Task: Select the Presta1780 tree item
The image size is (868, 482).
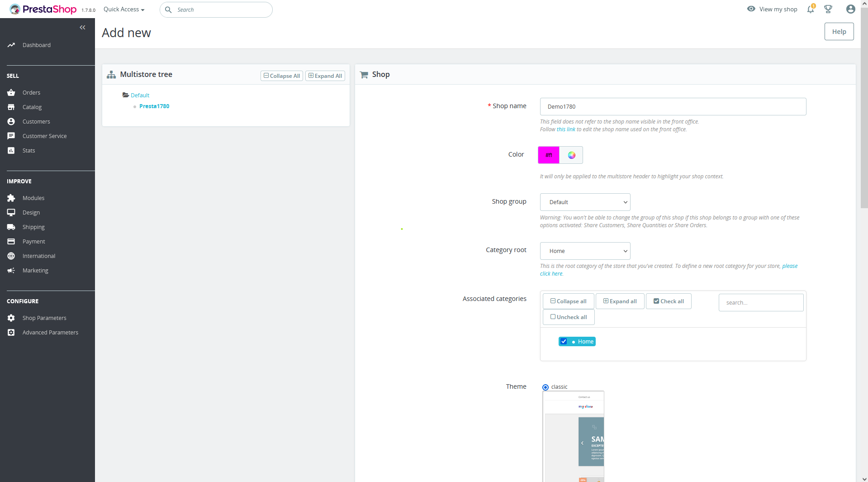Action: coord(154,106)
